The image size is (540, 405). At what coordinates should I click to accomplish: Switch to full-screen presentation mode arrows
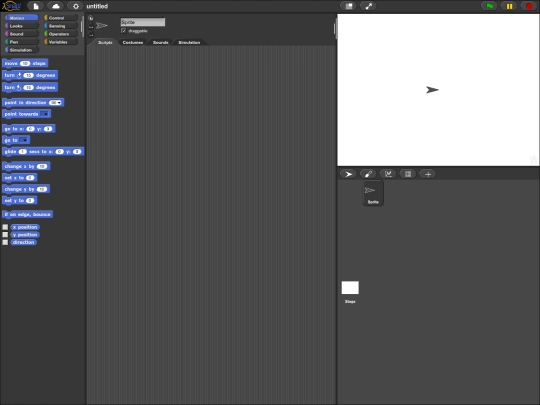pos(368,6)
